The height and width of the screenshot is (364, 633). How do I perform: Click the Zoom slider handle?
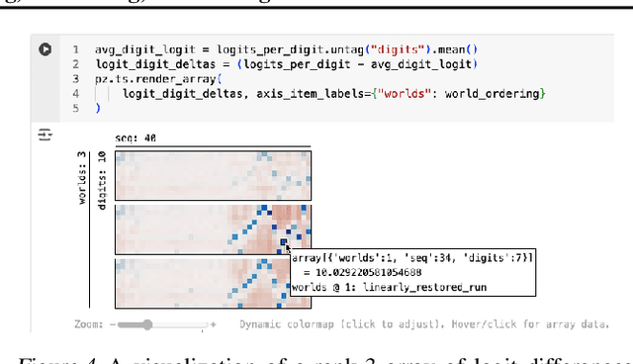(147, 324)
